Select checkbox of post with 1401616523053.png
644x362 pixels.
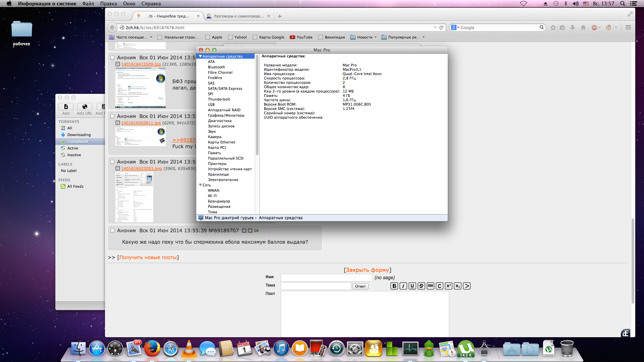point(112,162)
